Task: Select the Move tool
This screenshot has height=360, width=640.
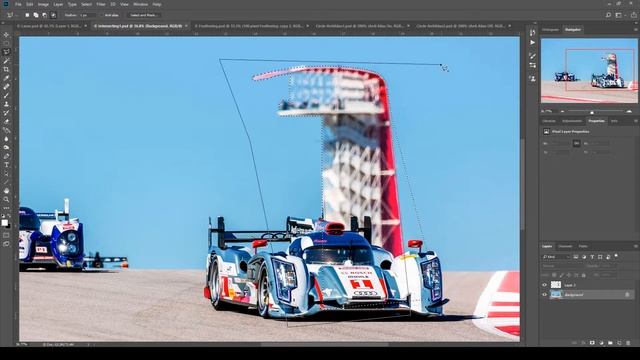Action: (6, 35)
